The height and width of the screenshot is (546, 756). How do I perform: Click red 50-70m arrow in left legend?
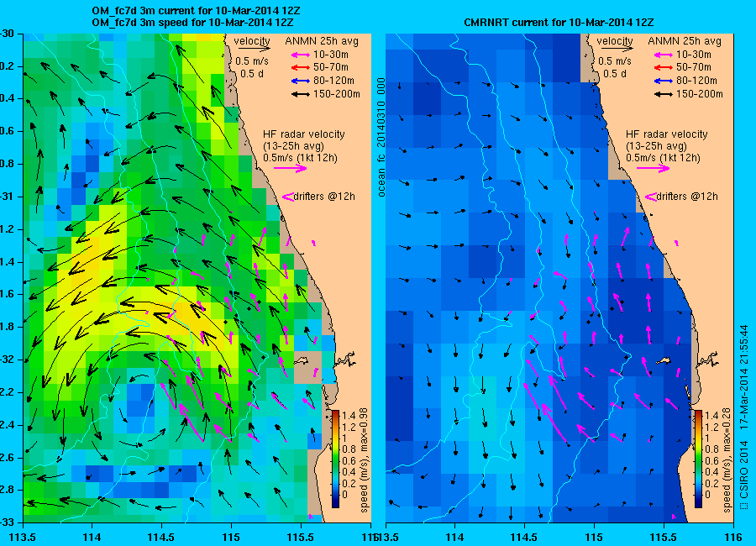click(301, 67)
